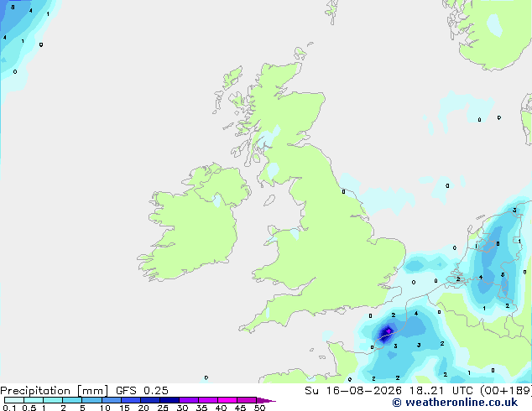This screenshot has width=532, height=411.
Task: Click the "GFS 0.25" model label
Action: [142, 391]
